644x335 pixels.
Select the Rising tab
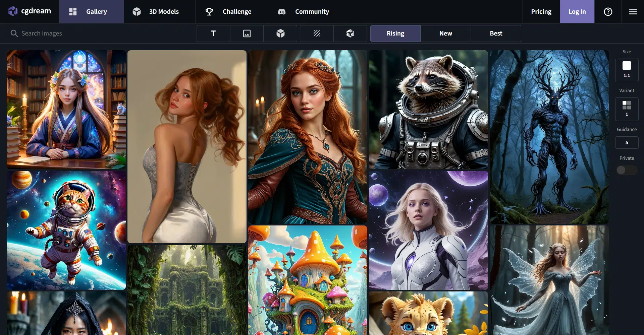(395, 33)
